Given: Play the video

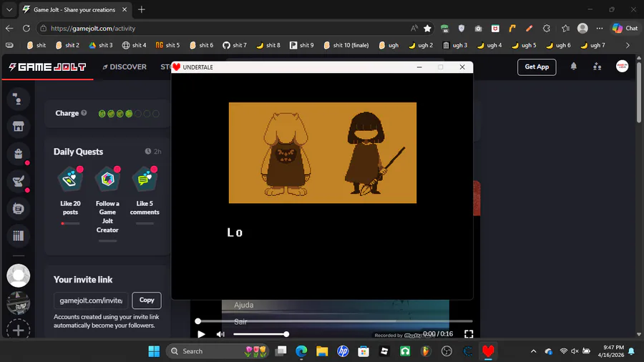Looking at the screenshot, I should [x=201, y=334].
